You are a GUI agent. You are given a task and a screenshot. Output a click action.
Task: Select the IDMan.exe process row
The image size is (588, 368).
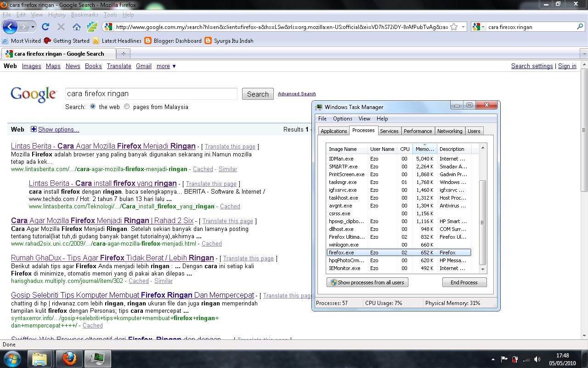coord(399,159)
